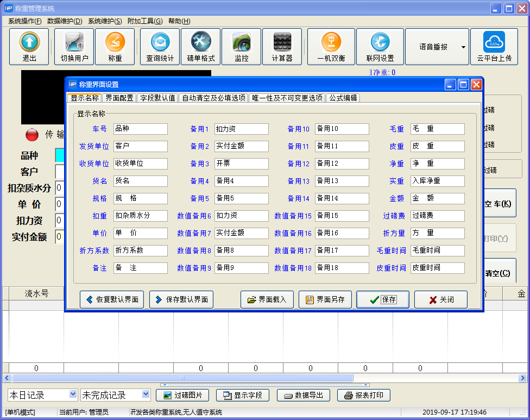Open the 监控 camera monitor

(x=241, y=47)
